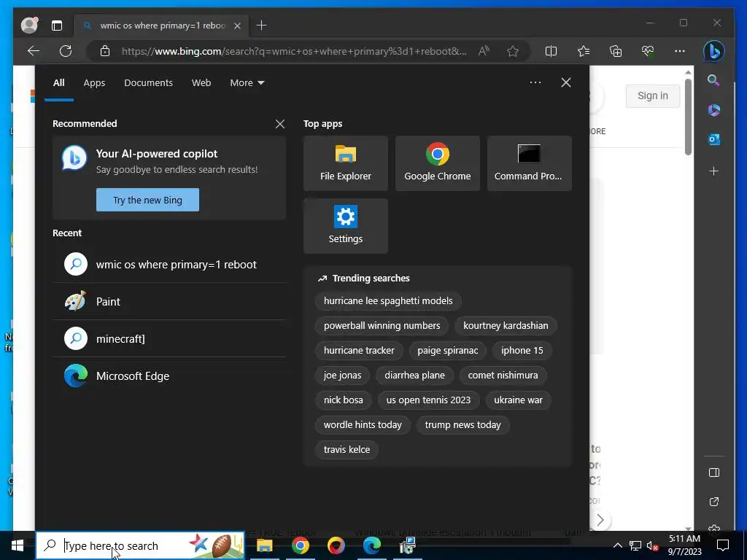Image resolution: width=747 pixels, height=560 pixels.
Task: Switch to the Web search tab
Action: [201, 83]
